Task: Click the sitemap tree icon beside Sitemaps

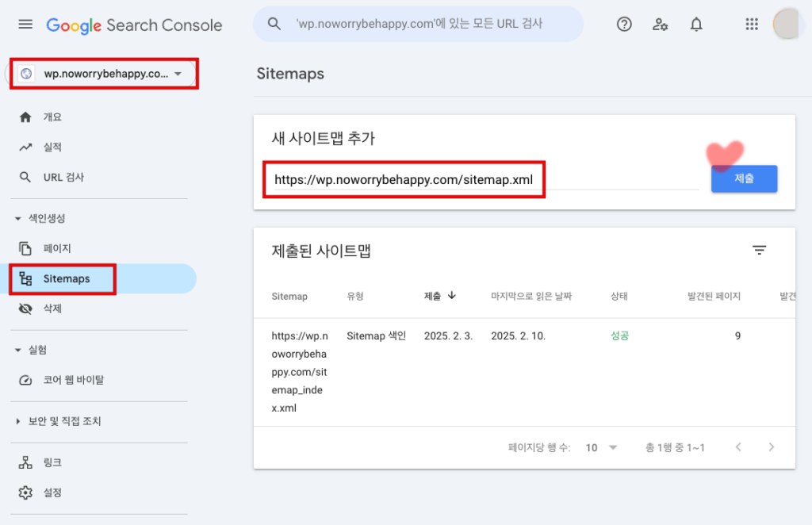Action: [25, 278]
